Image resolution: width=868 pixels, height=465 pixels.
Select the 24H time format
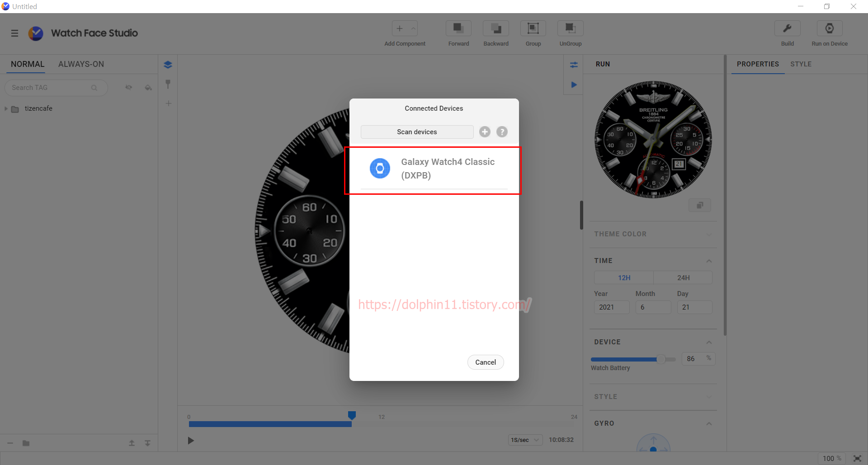tap(683, 278)
